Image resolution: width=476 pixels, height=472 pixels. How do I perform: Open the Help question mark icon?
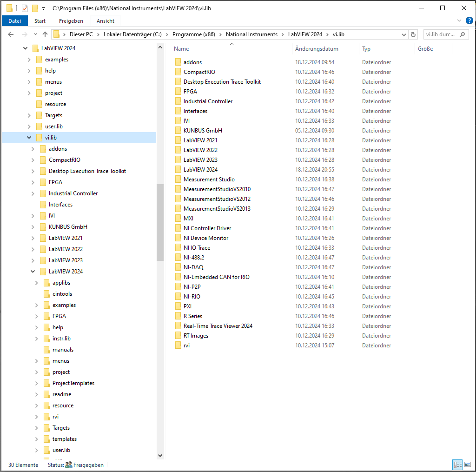tap(469, 20)
